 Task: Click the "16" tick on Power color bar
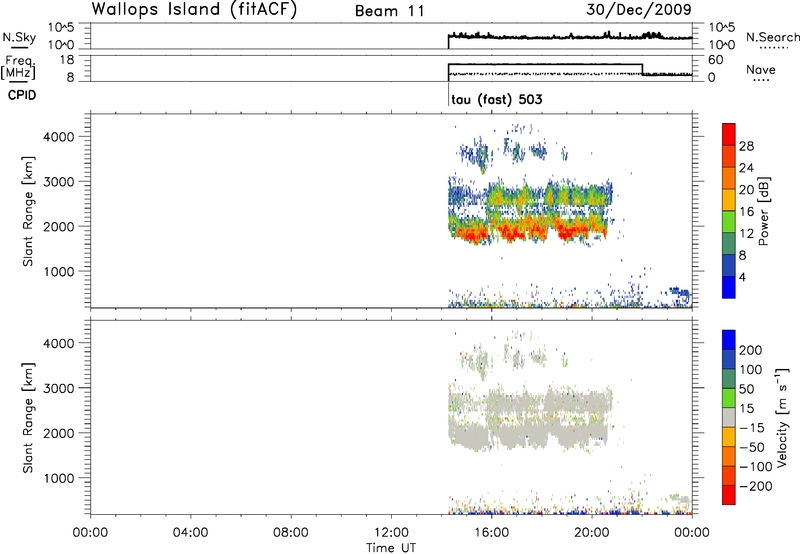[746, 212]
